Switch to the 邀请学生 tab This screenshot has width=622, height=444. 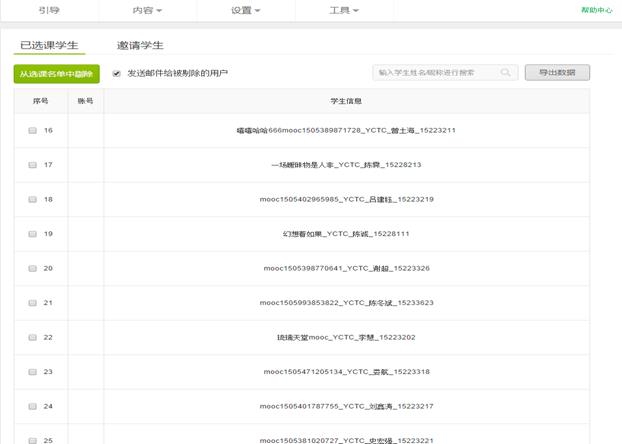point(140,45)
